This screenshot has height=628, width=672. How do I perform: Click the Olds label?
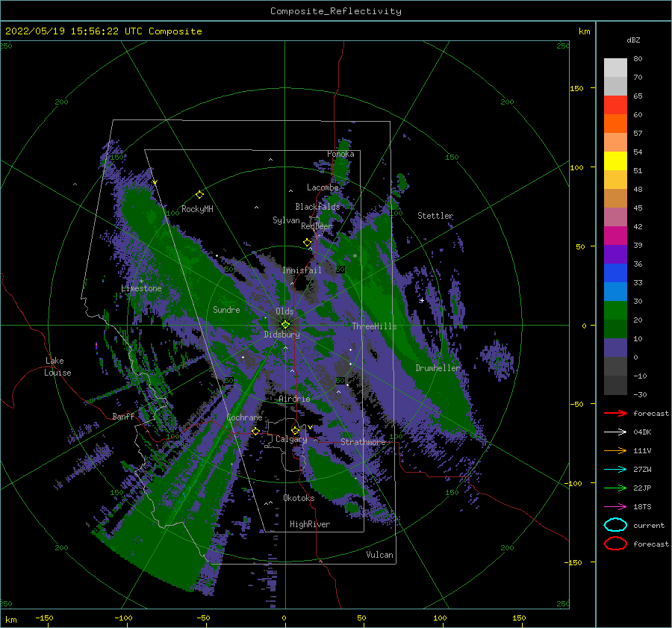[x=284, y=311]
